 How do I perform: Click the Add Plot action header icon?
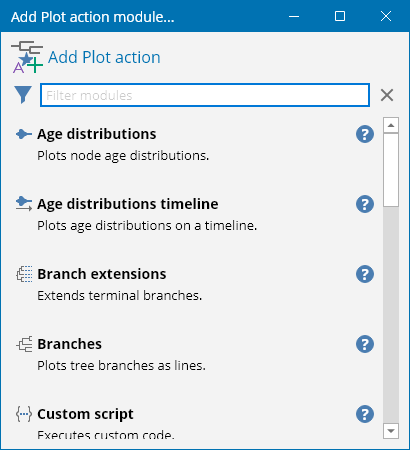27,57
